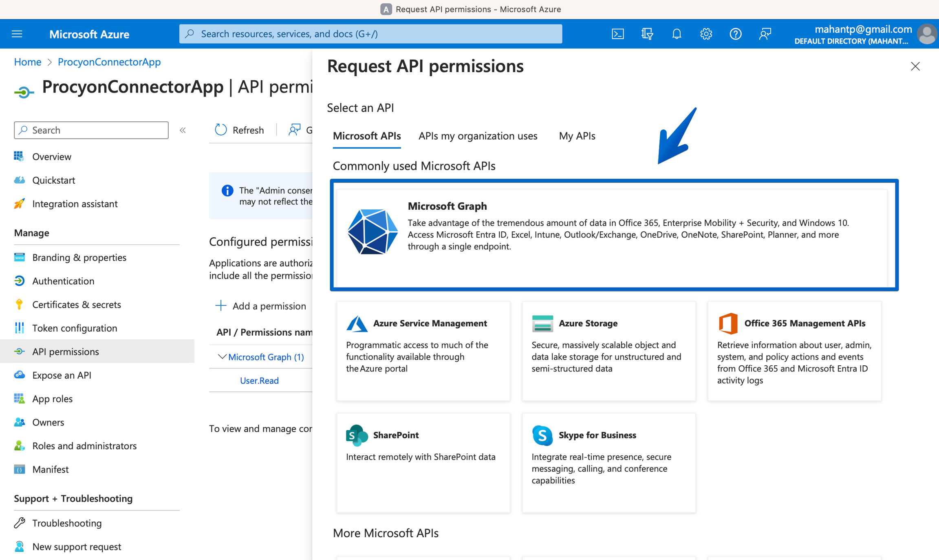Screen dimensions: 939x560
Task: Switch to APIs my organization uses tab
Action: pos(478,136)
